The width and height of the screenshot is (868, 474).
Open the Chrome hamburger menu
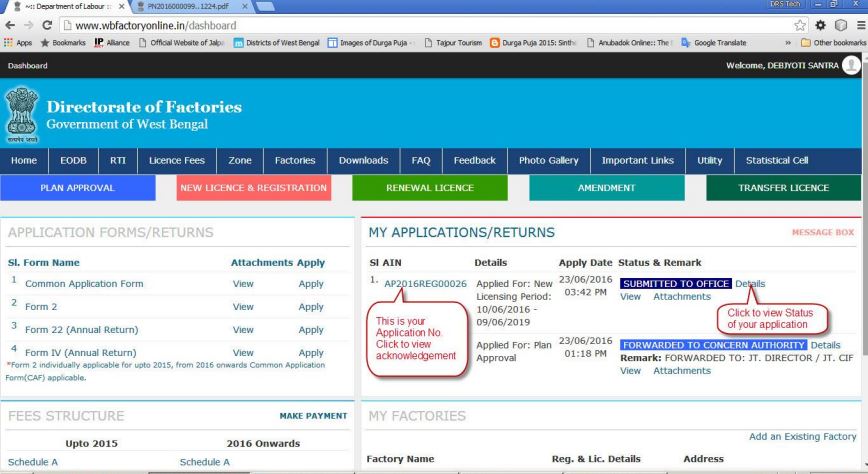pos(861,25)
